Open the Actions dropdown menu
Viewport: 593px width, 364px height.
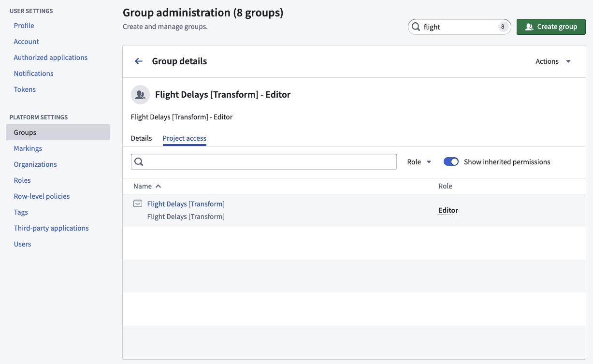(553, 61)
